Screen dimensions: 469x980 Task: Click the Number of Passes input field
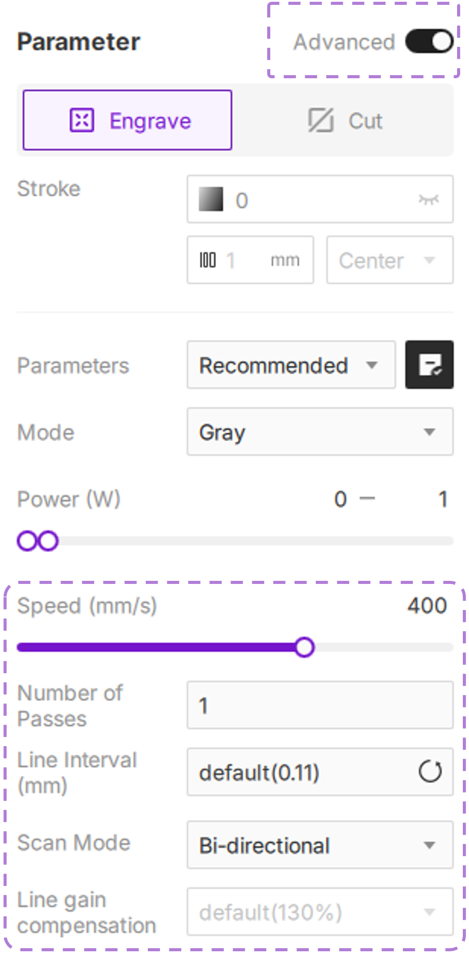coord(320,705)
